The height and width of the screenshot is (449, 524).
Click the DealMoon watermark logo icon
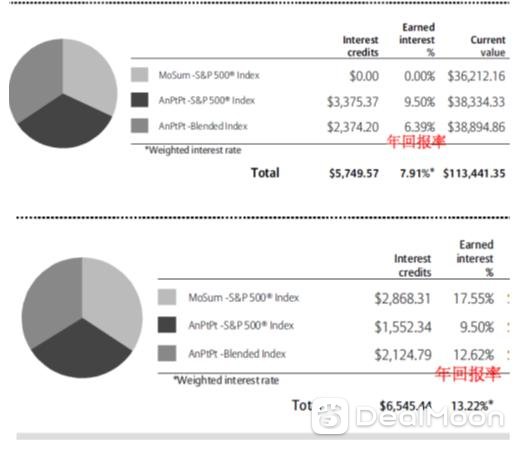click(x=330, y=416)
